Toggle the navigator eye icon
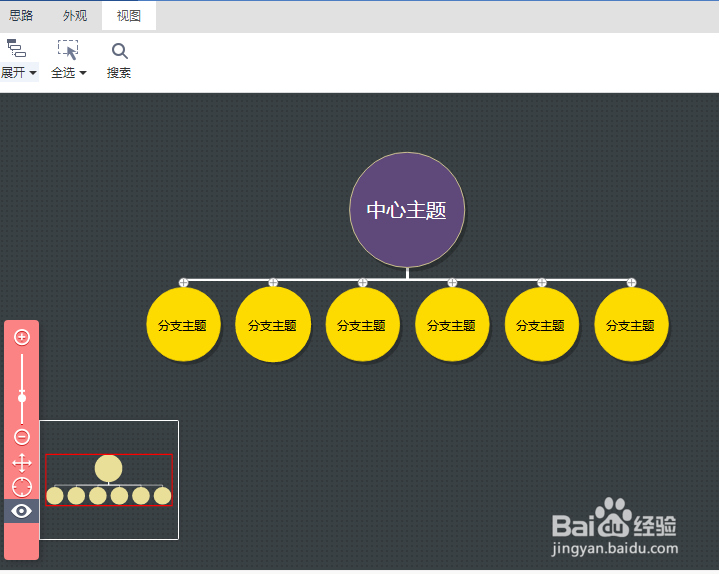Screen dimensions: 719x574 tap(22, 511)
